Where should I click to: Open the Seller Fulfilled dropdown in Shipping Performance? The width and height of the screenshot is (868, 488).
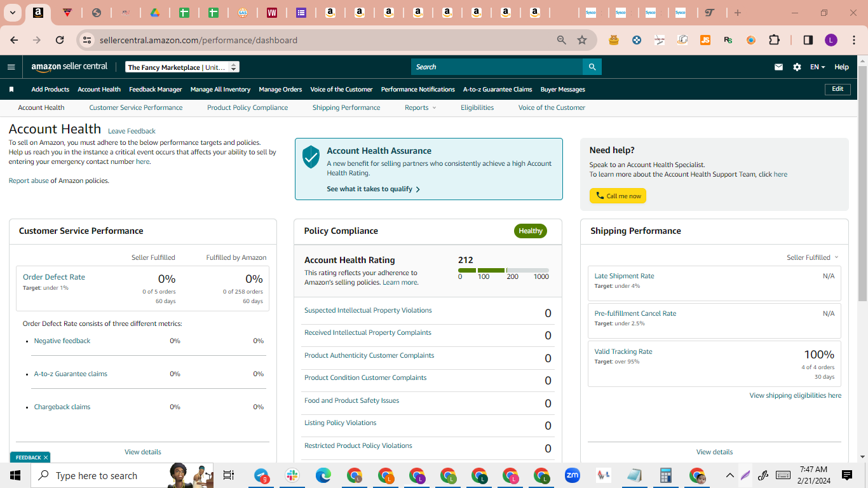click(x=813, y=257)
